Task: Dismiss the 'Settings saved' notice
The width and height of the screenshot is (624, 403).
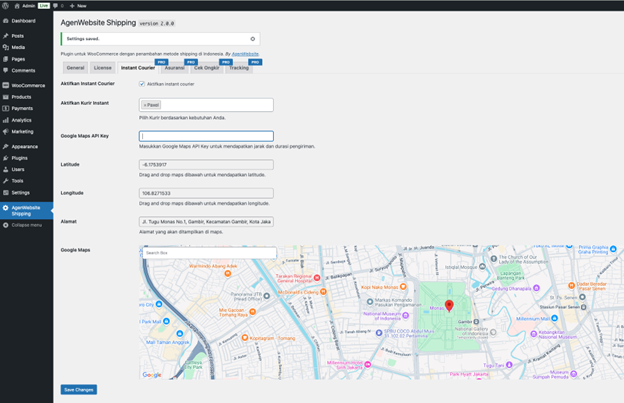Action: pyautogui.click(x=252, y=39)
